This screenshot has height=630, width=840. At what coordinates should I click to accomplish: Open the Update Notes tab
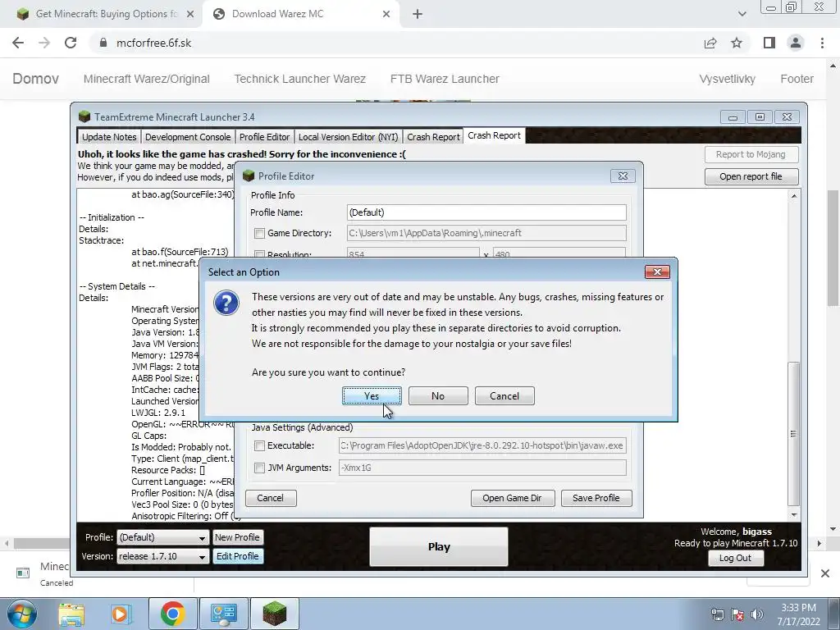109,137
